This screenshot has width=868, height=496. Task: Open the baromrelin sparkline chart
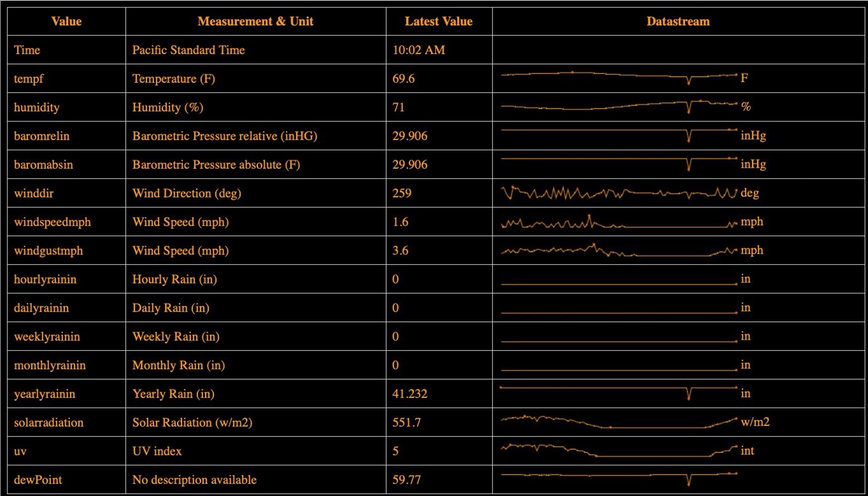pyautogui.click(x=619, y=135)
